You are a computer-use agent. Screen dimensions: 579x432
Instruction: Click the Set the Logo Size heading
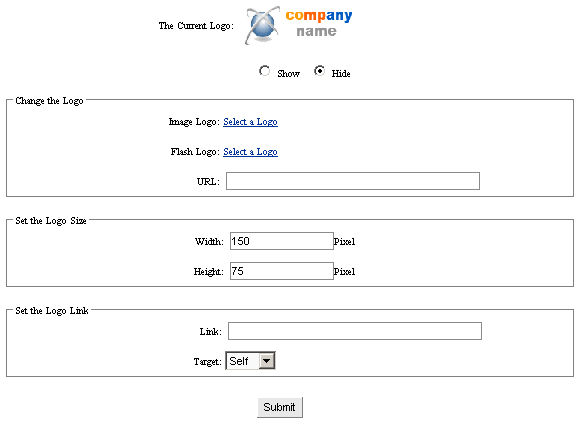click(x=51, y=221)
